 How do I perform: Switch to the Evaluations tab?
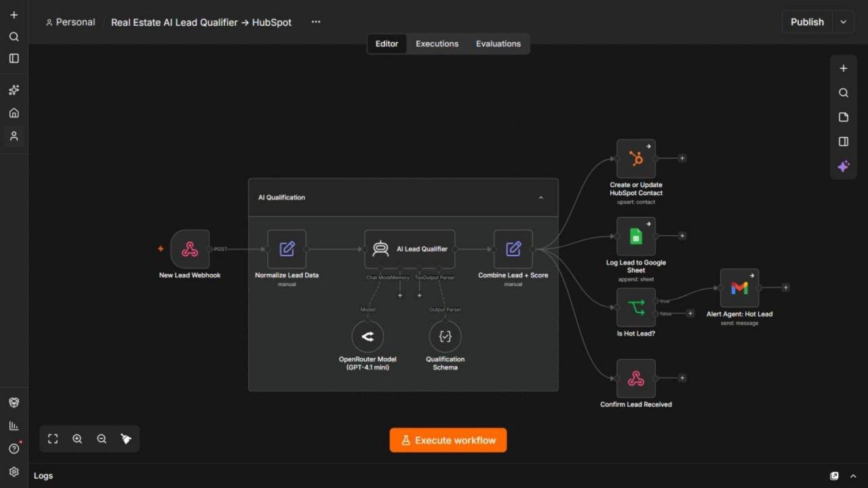(498, 43)
